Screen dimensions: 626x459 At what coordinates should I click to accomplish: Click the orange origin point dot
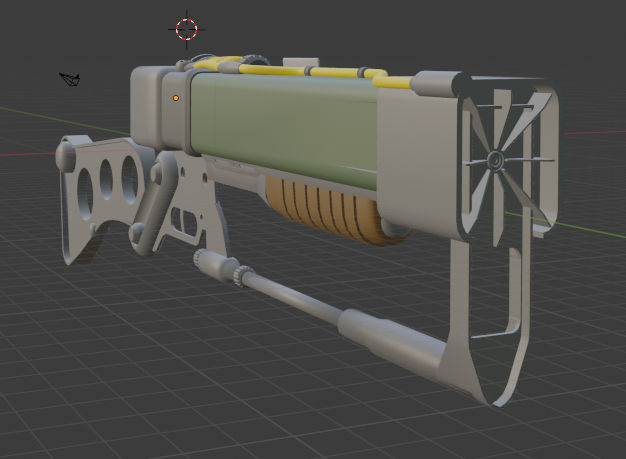(176, 98)
